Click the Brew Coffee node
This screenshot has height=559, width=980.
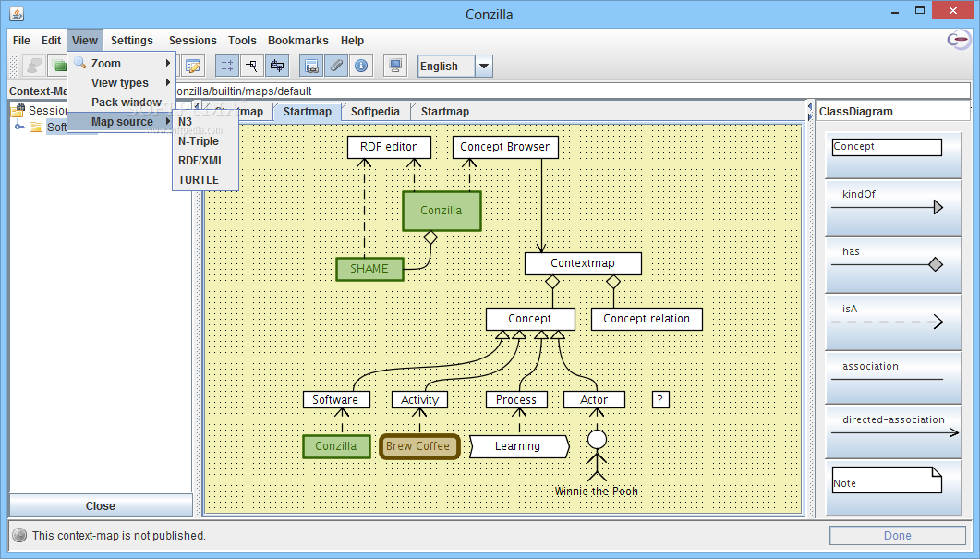418,446
